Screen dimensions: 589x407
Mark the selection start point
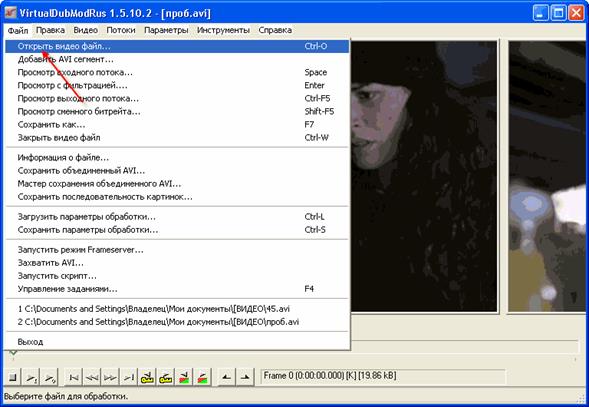[x=227, y=377]
